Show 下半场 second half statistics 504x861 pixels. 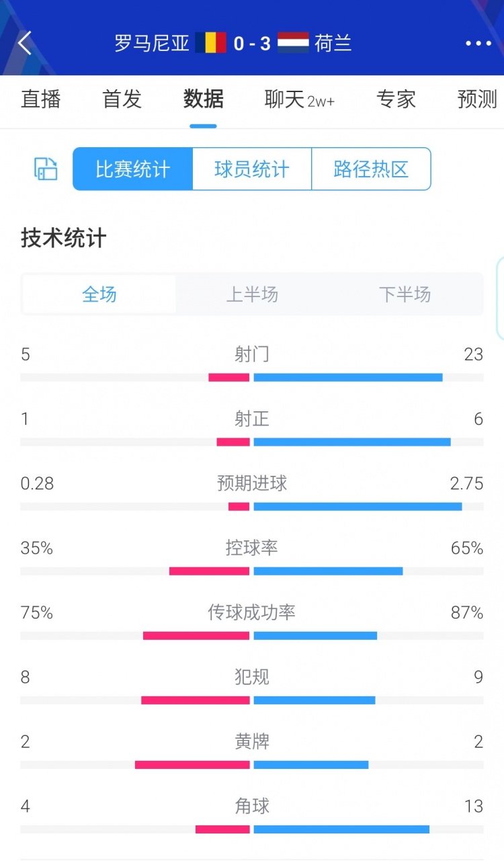tap(405, 294)
